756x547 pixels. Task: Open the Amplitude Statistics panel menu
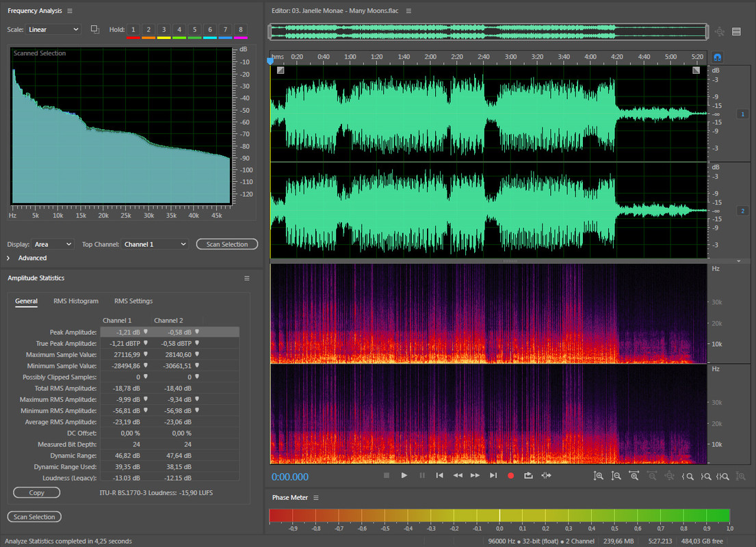coord(247,278)
